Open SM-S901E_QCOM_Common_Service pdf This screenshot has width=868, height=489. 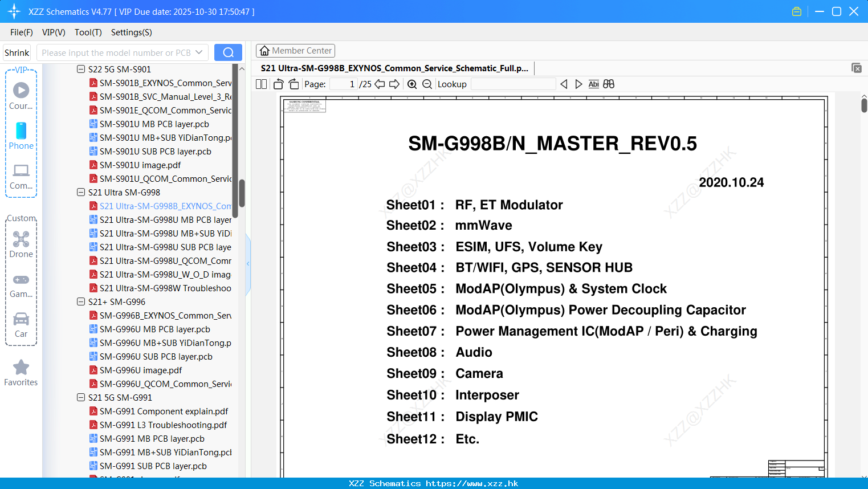161,110
